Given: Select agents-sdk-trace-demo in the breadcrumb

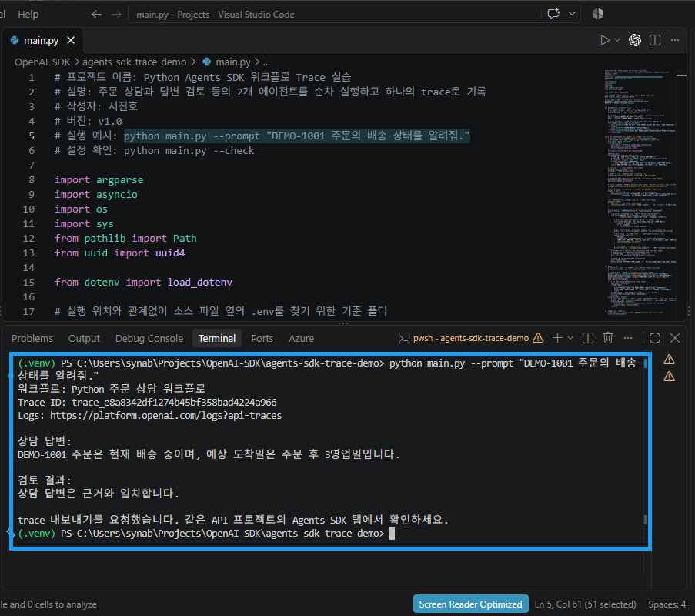Looking at the screenshot, I should pyautogui.click(x=134, y=62).
